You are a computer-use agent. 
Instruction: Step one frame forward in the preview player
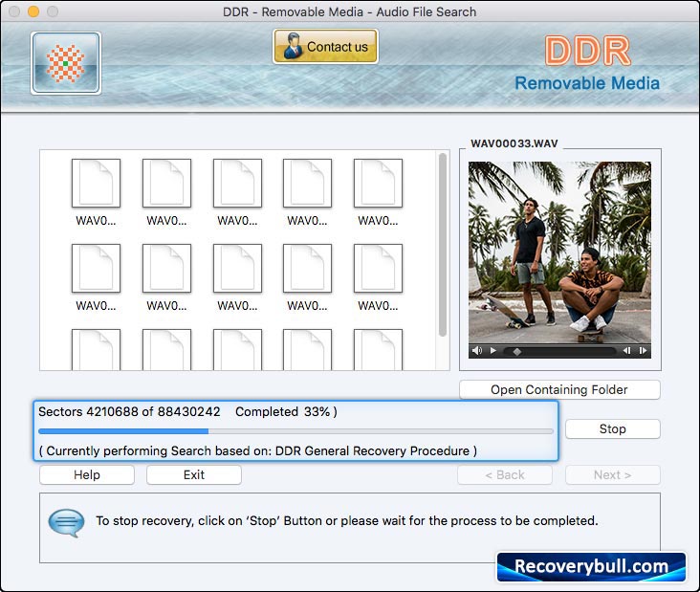(643, 351)
